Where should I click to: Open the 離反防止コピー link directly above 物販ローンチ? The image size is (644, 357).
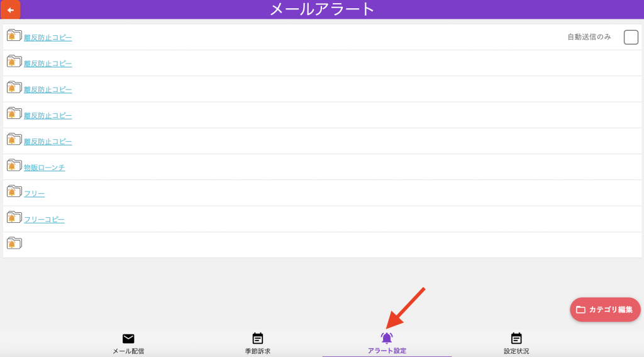point(48,142)
